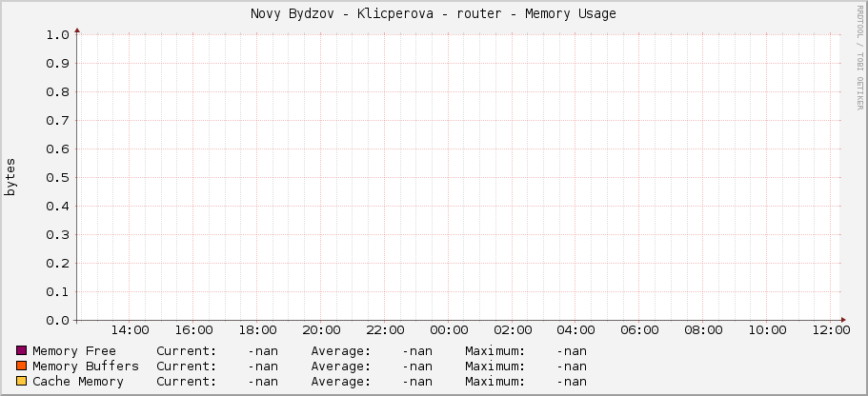Click the Memory Free 'Average:' label

[x=341, y=350]
